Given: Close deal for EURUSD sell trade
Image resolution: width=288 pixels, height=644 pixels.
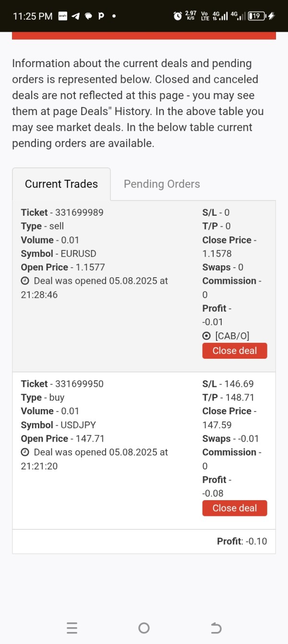Looking at the screenshot, I should coord(234,351).
